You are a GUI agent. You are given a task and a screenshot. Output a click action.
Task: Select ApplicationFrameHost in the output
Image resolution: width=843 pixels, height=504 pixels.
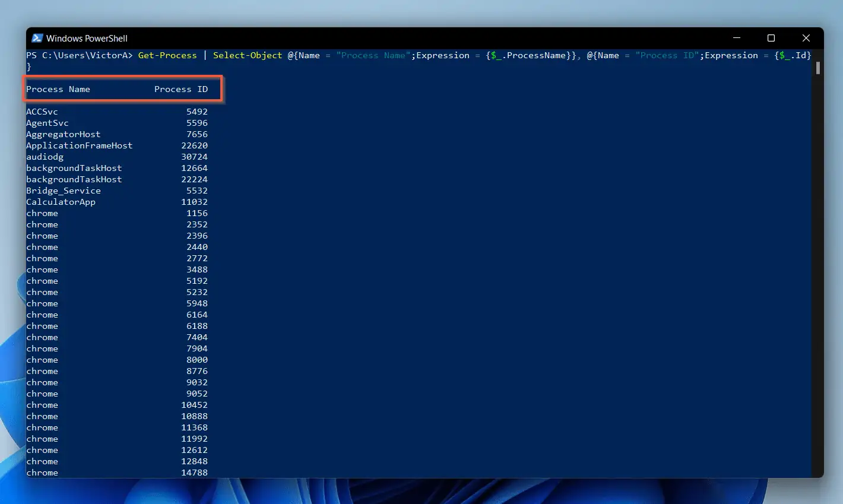coord(80,145)
